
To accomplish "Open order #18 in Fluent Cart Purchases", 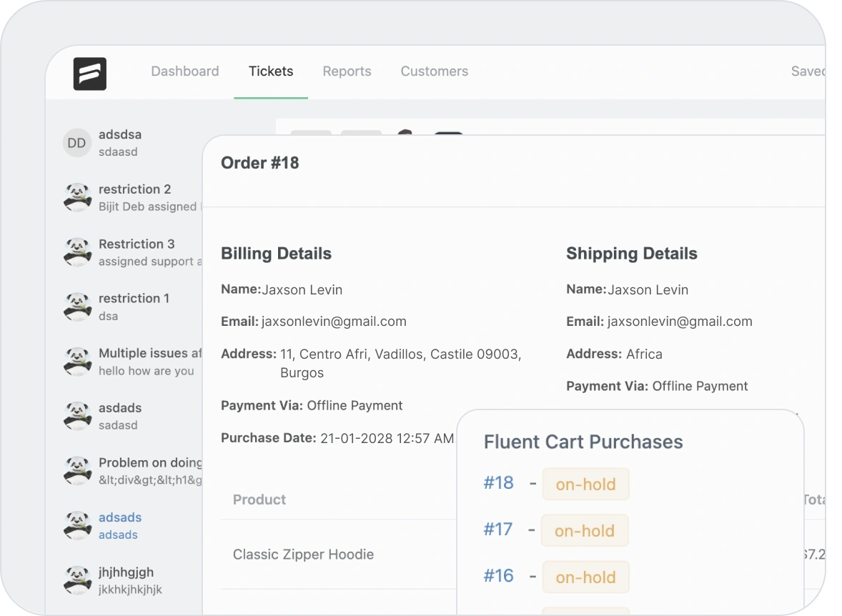I will [x=498, y=483].
